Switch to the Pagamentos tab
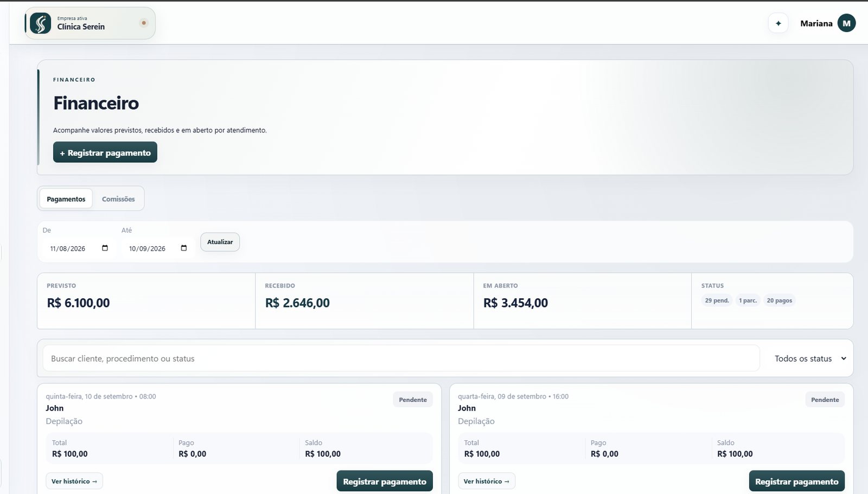This screenshot has height=494, width=868. tap(66, 199)
